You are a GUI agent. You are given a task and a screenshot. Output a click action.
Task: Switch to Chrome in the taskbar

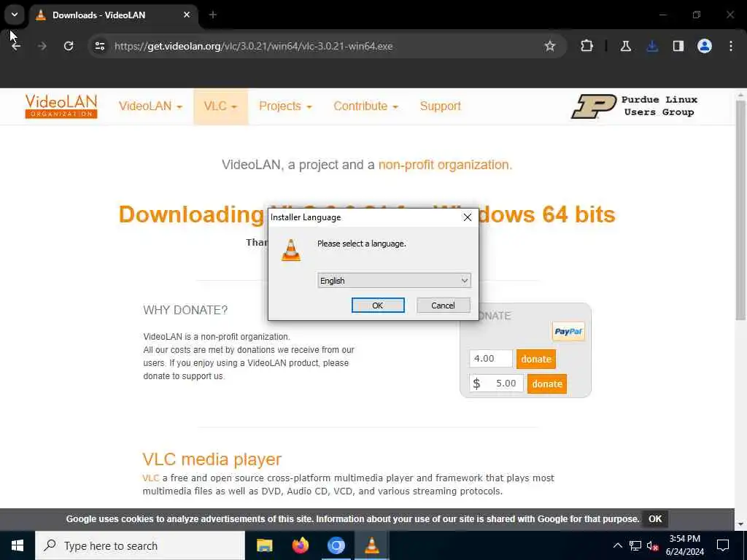click(336, 545)
